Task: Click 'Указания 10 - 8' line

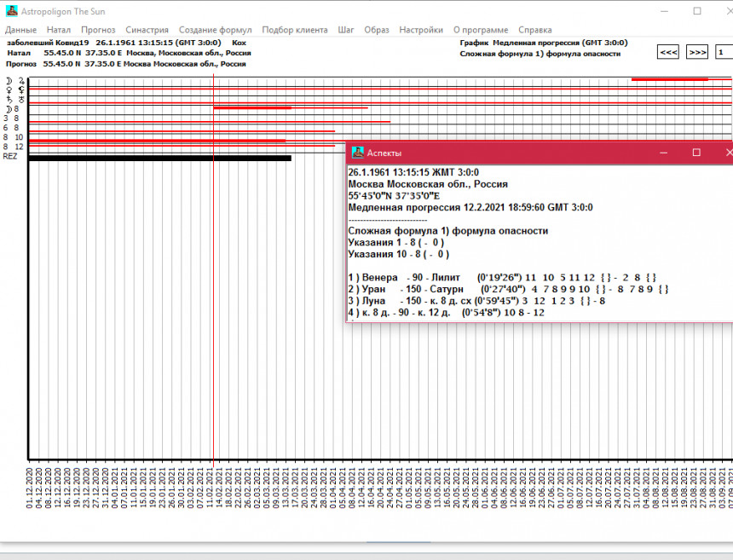Action: pos(399,254)
